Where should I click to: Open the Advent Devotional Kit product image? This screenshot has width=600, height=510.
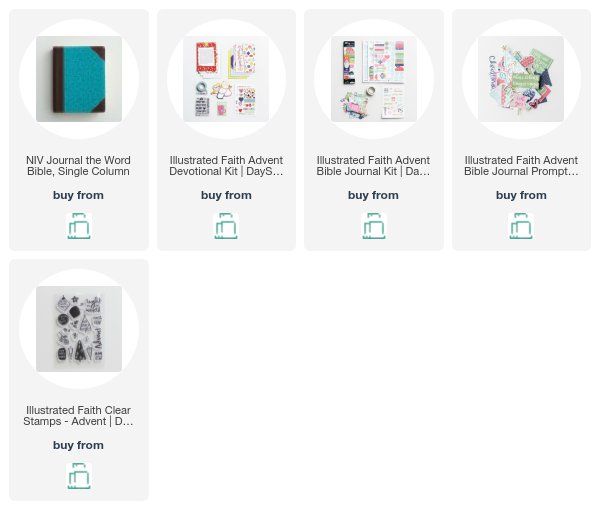tap(226, 79)
